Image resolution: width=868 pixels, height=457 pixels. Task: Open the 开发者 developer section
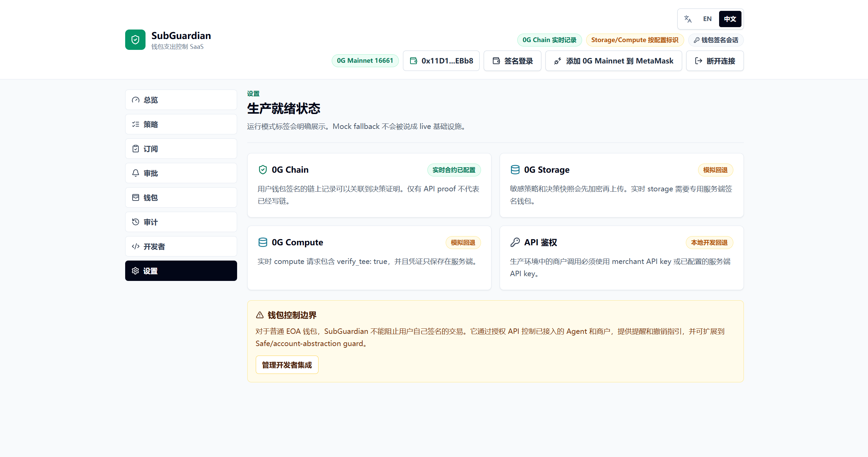181,246
